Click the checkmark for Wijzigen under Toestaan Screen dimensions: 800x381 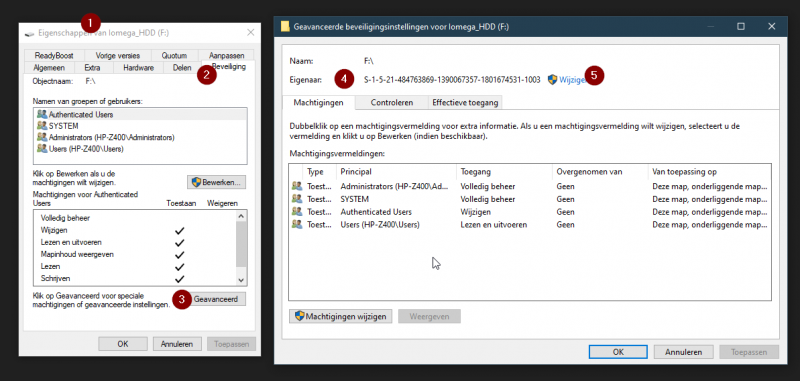(x=179, y=231)
